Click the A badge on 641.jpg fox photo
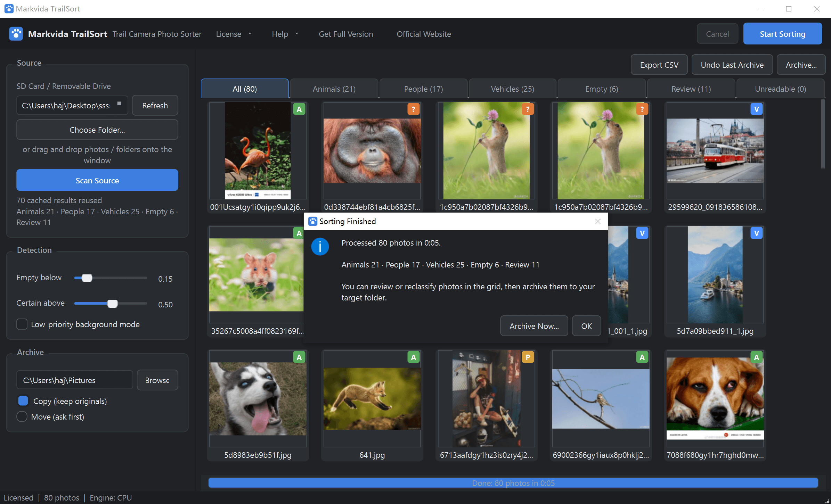831x504 pixels. 413,357
